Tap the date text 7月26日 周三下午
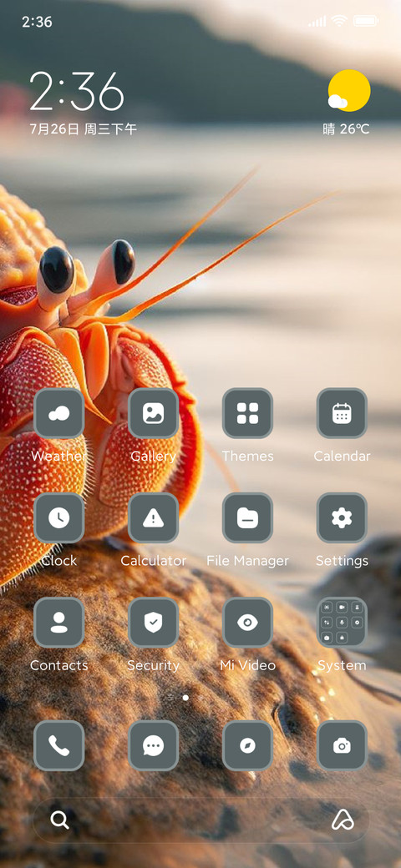 (83, 129)
